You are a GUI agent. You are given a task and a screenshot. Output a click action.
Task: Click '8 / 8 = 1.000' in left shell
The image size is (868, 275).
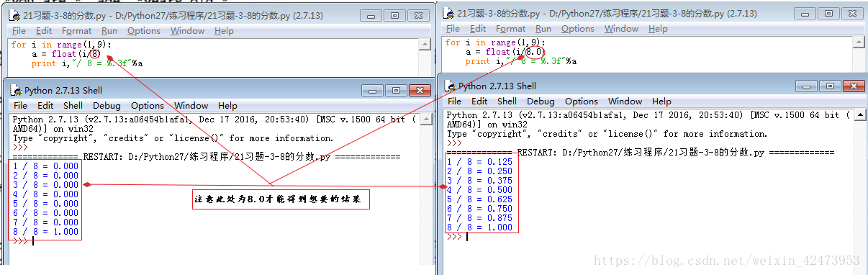point(45,232)
